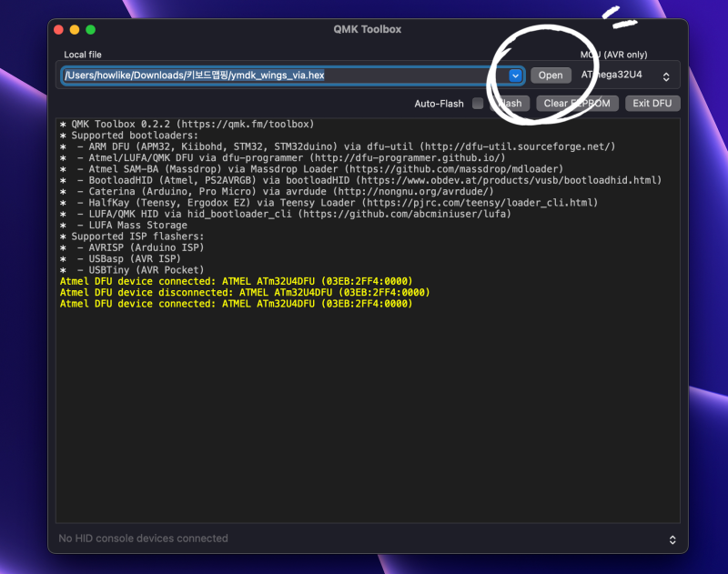Zoom the window with the green button
This screenshot has height=574, width=728.
90,30
